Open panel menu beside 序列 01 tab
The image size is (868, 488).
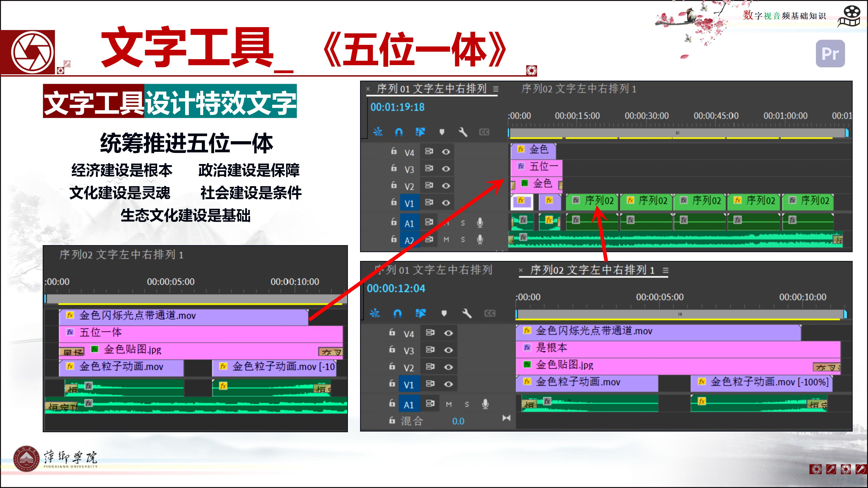(x=496, y=89)
